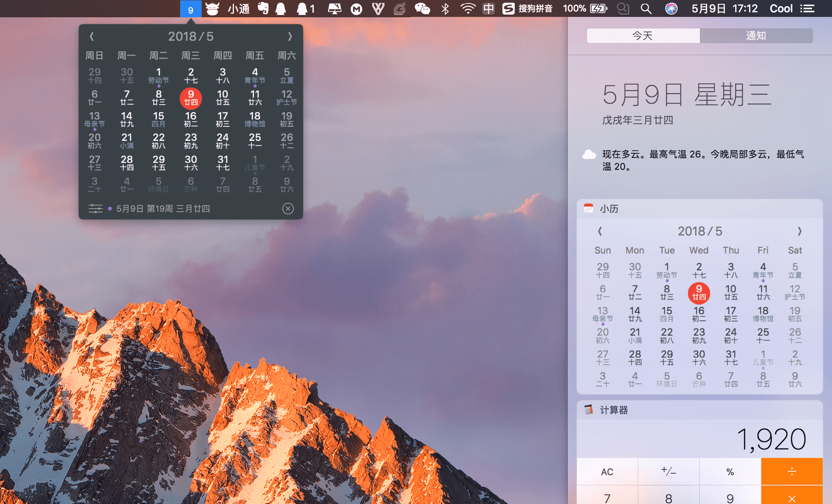Viewport: 832px width, 504px height.
Task: Select today 9 廿四 in dark calendar popup
Action: click(191, 98)
